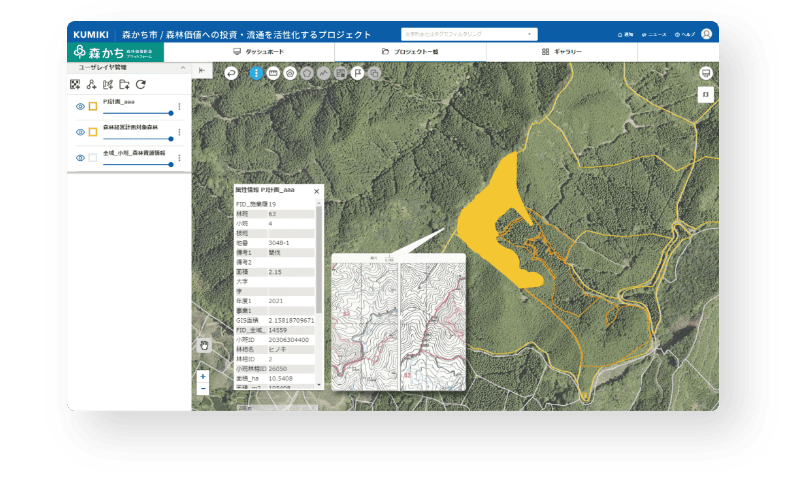Select the 2021 year value
Viewport: 790px width, 482px height.
(x=276, y=301)
